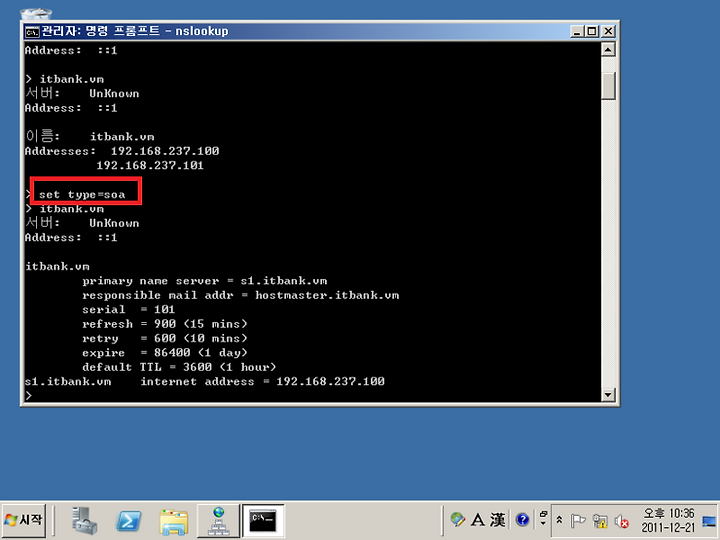
Task: Show hidden tray icons chevron
Action: (x=559, y=520)
